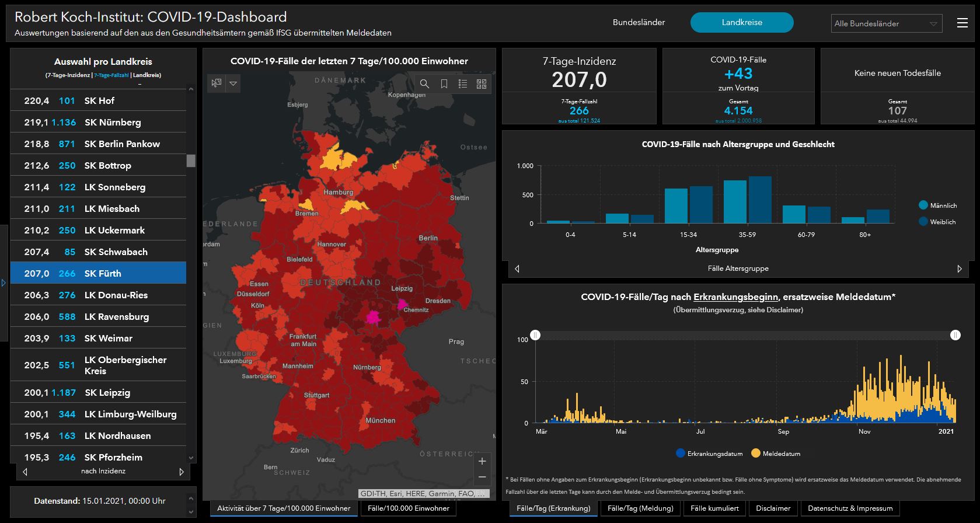Expand selection tool options arrow
Image resolution: width=980 pixels, height=523 pixels.
point(233,83)
